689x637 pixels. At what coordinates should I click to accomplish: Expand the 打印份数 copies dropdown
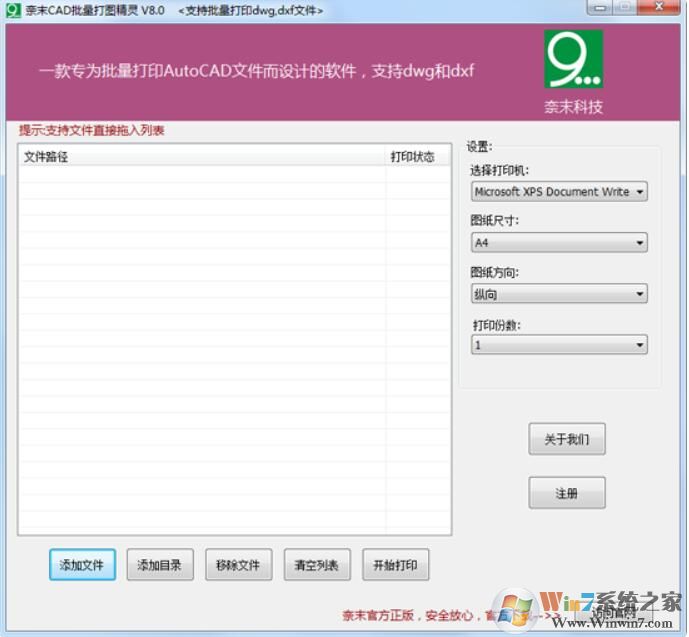(x=559, y=345)
